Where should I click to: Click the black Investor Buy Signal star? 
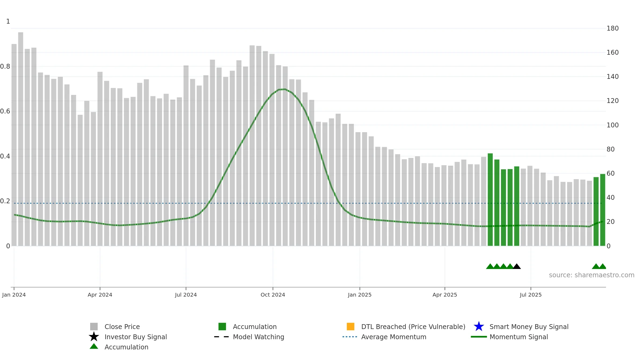click(94, 337)
